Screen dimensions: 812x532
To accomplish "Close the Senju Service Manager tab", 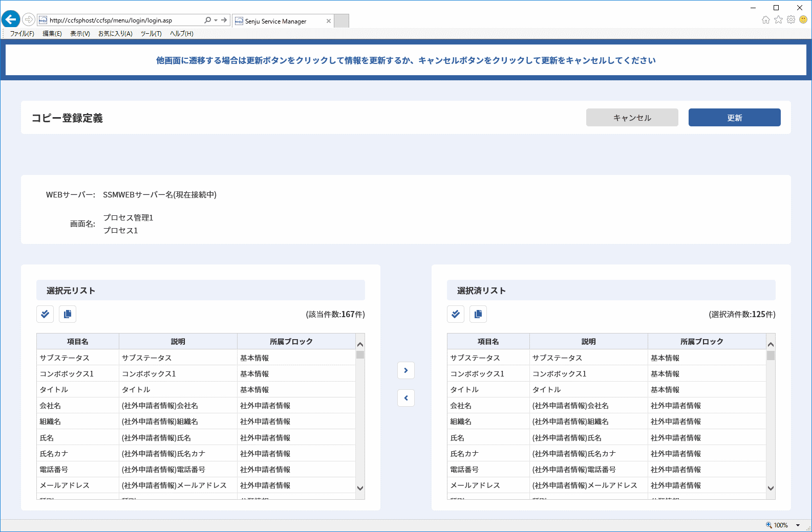I will 329,21.
